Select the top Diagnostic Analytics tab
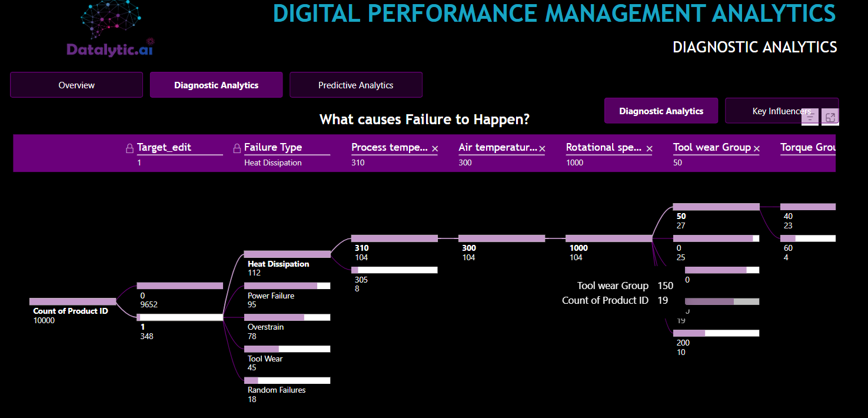 pos(216,85)
